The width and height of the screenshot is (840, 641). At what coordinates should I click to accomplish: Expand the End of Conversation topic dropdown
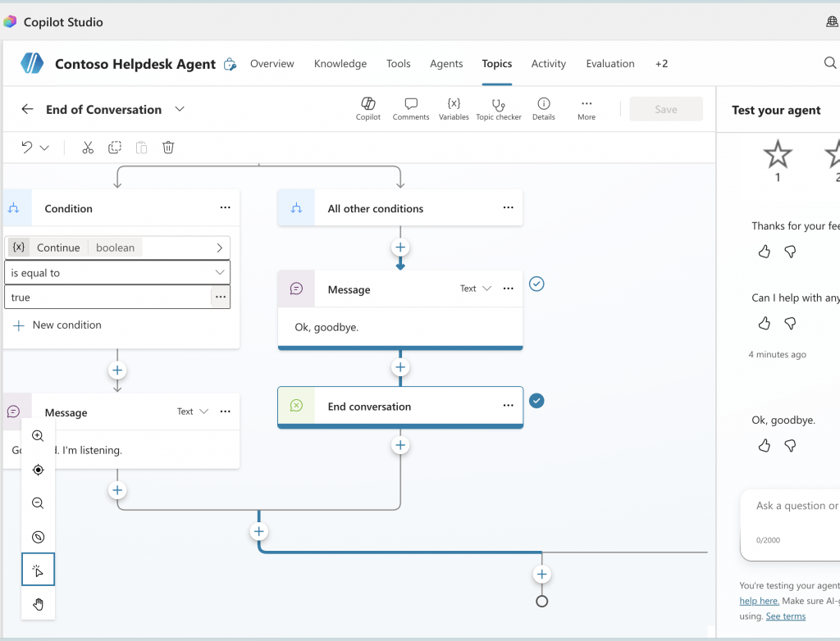pos(180,109)
